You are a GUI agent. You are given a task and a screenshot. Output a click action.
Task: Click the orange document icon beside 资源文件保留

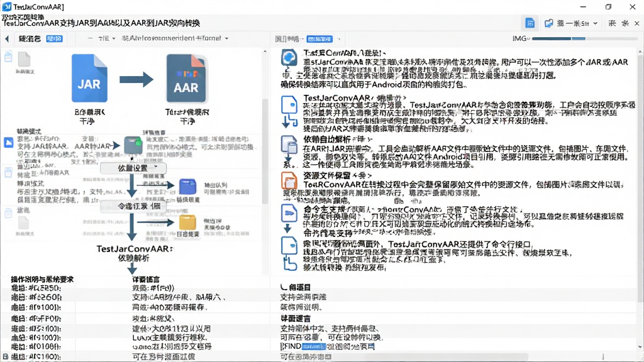pyautogui.click(x=289, y=180)
